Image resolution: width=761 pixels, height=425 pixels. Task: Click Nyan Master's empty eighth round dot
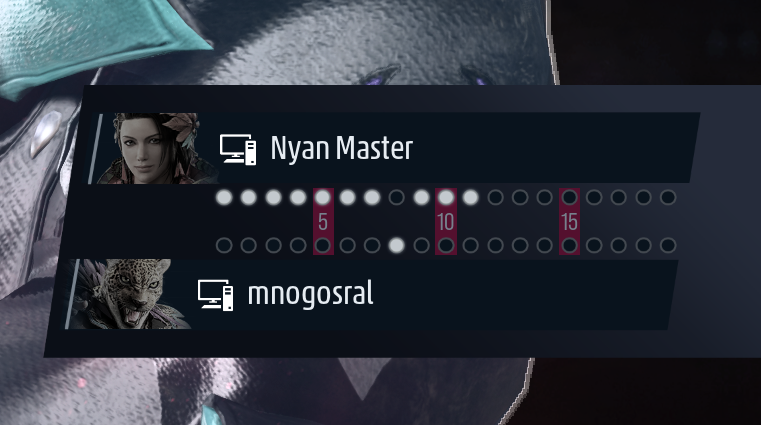click(x=397, y=197)
